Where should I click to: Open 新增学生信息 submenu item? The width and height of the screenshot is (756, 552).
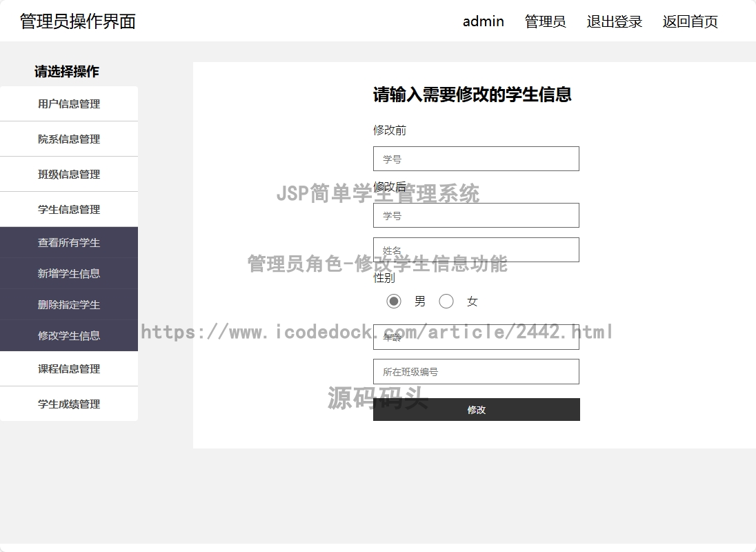[x=69, y=273]
